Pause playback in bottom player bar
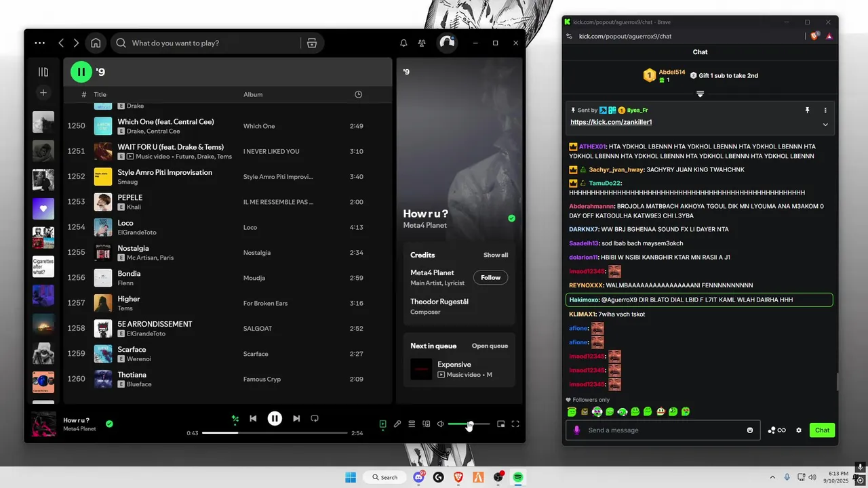The height and width of the screenshot is (488, 868). pos(275,419)
